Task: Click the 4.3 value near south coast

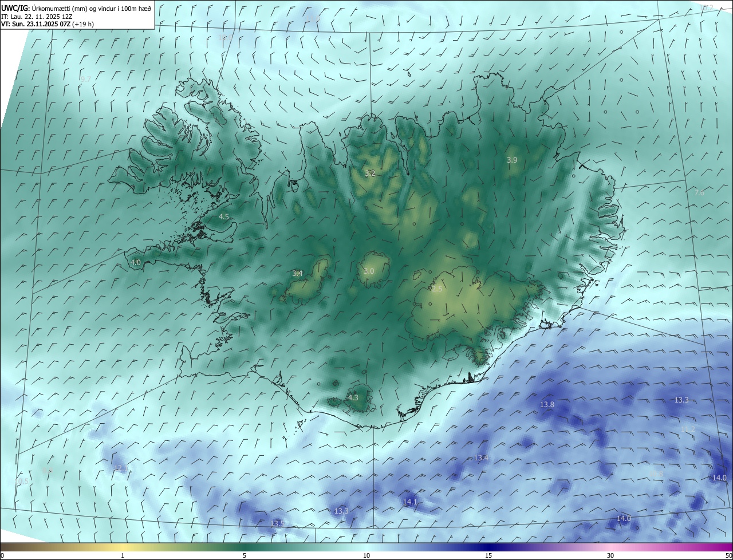Action: 353,397
